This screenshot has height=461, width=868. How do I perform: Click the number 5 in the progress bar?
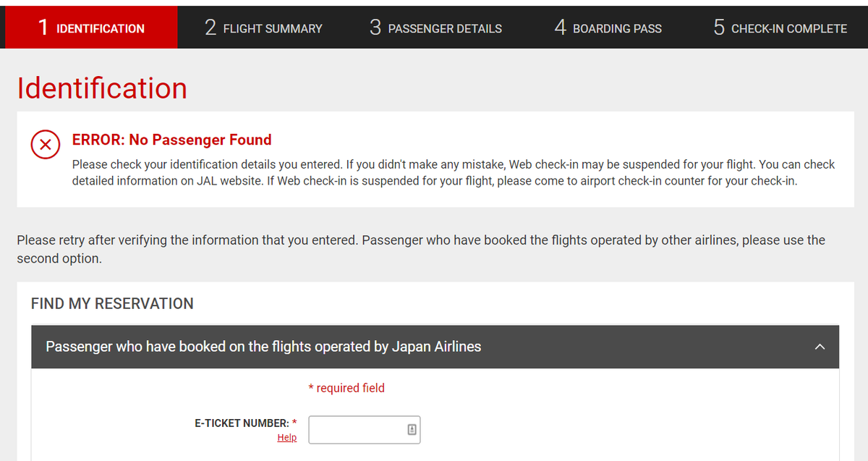[718, 28]
